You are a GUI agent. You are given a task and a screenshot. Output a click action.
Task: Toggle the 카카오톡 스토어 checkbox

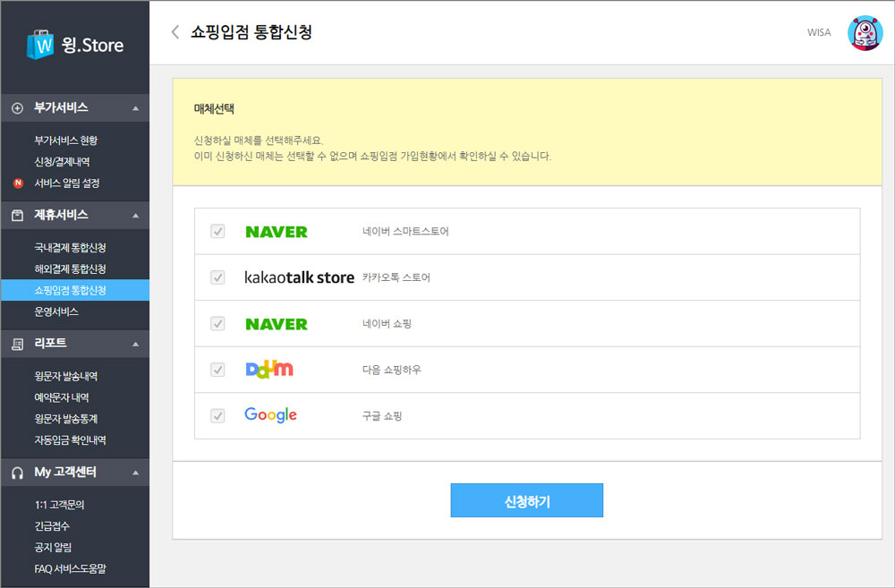pyautogui.click(x=217, y=277)
